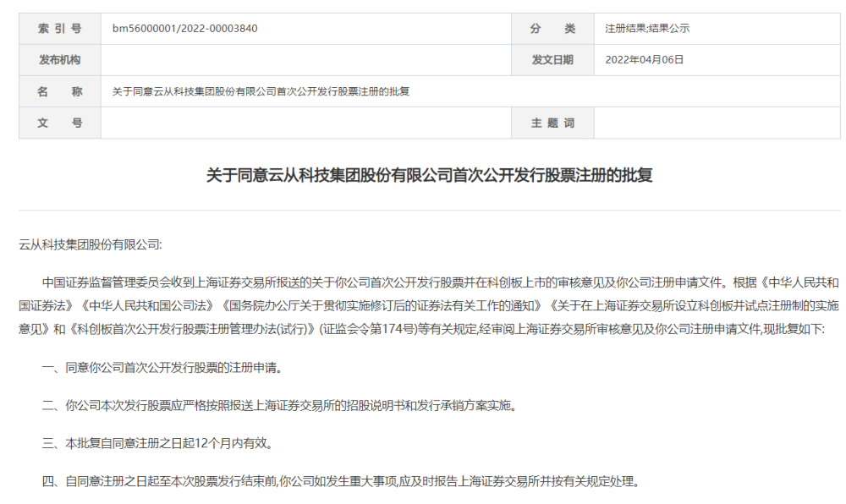Click the 名称 label cell
The width and height of the screenshot is (846, 504).
60,91
